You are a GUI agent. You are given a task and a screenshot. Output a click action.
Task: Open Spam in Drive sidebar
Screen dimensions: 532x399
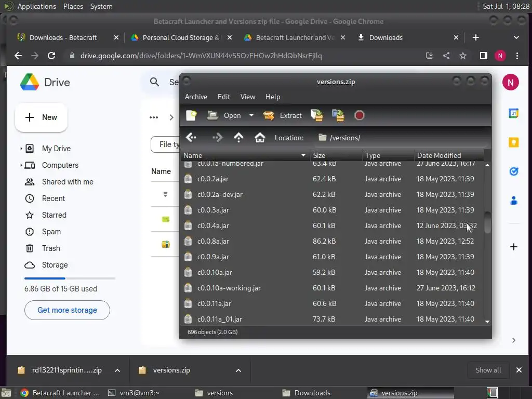point(51,232)
